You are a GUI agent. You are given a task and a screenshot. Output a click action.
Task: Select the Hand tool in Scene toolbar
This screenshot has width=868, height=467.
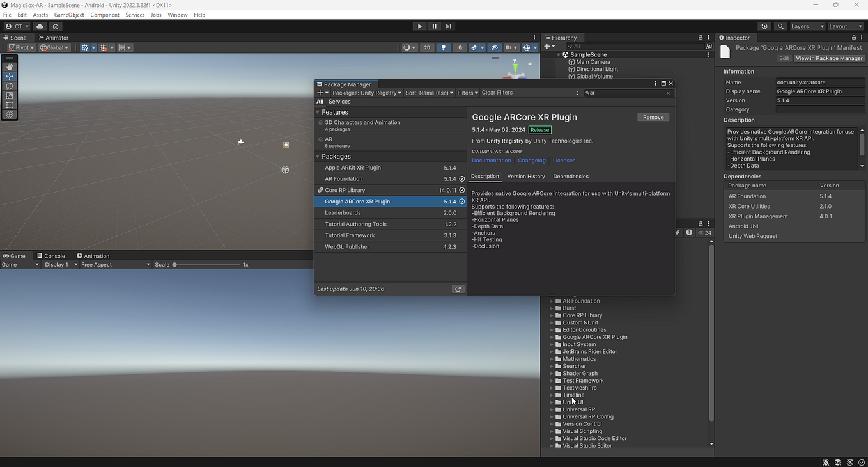point(9,66)
